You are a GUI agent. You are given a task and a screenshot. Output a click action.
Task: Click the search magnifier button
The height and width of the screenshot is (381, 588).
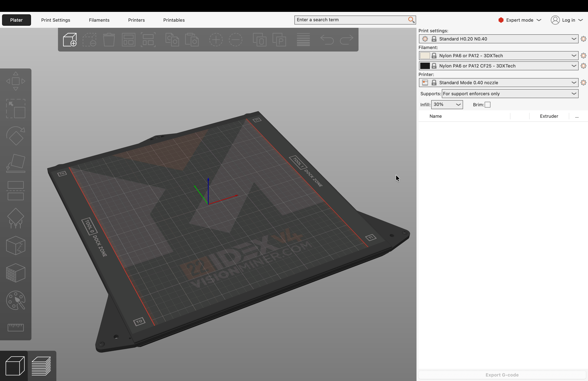coord(411,20)
